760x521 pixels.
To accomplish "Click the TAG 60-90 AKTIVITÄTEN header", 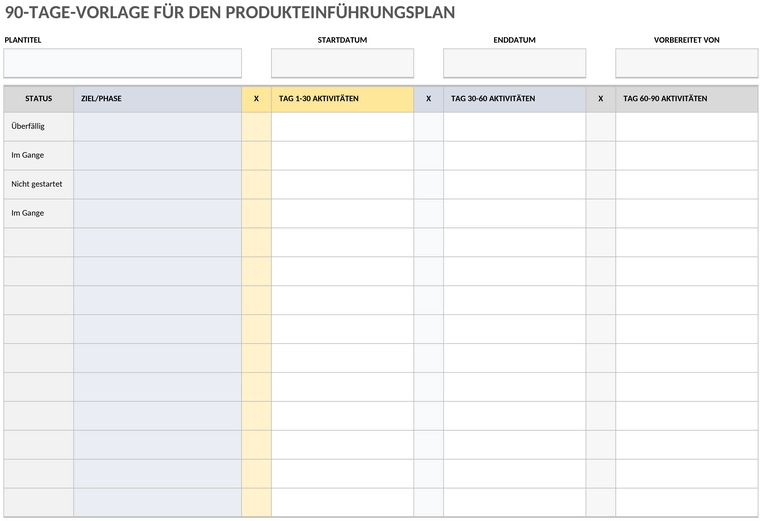I will [686, 99].
